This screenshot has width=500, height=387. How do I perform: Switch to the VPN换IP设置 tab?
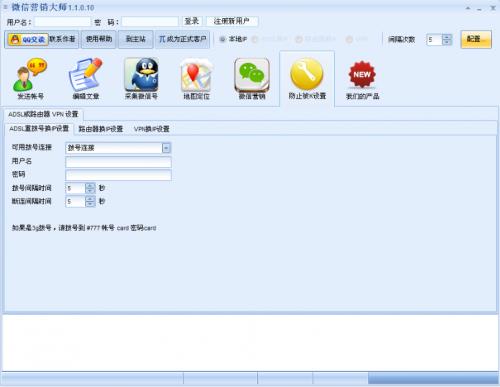click(152, 129)
